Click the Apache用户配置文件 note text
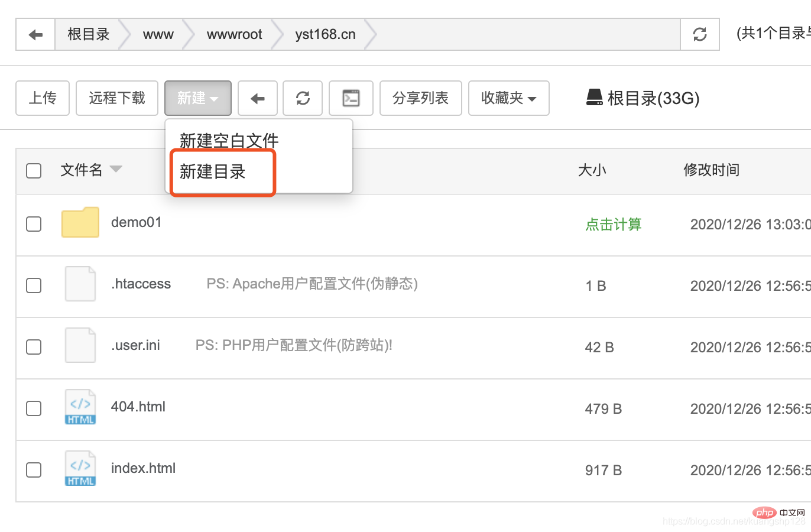Viewport: 811px width, 532px height. click(312, 284)
